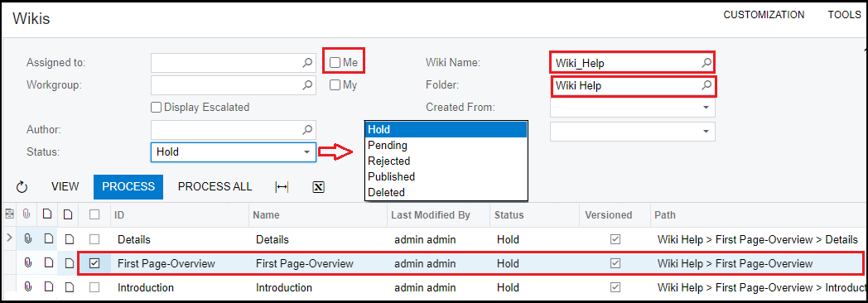
Task: Click attachment paperclip in First Page-Overview row
Action: pyautogui.click(x=27, y=263)
